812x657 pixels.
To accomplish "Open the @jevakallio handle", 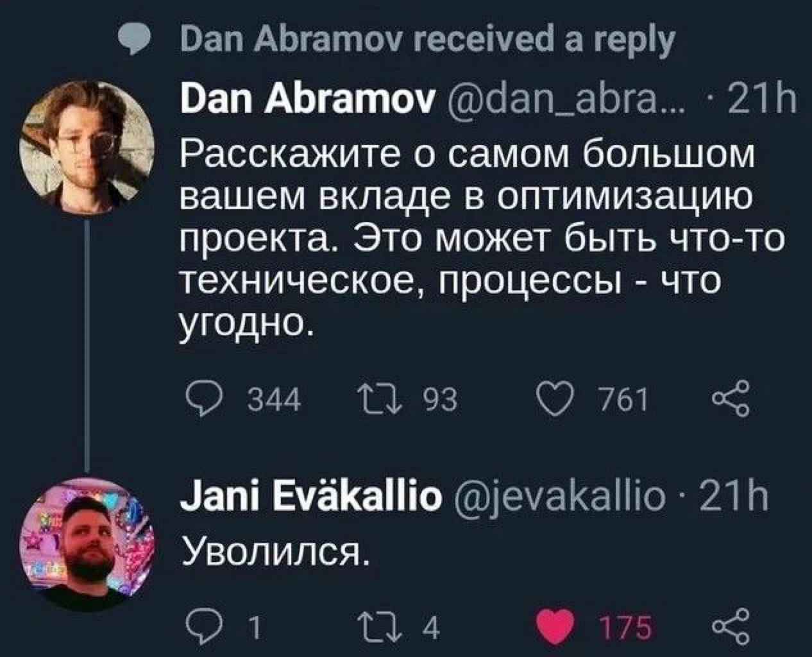I will (558, 497).
